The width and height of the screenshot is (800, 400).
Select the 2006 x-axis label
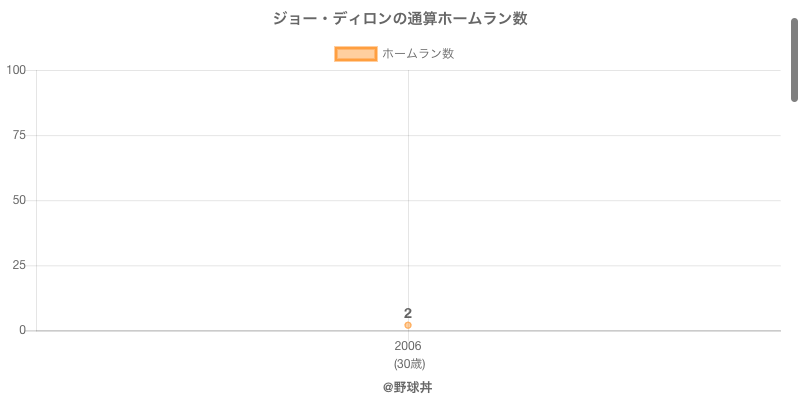(408, 346)
